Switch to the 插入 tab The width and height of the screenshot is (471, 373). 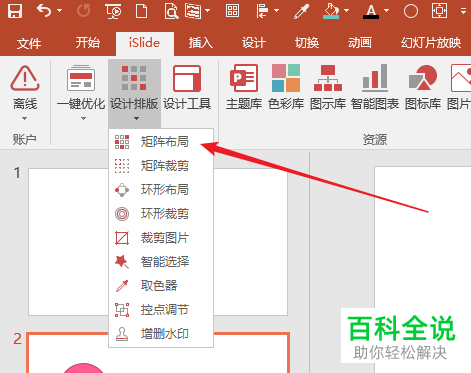coord(201,43)
